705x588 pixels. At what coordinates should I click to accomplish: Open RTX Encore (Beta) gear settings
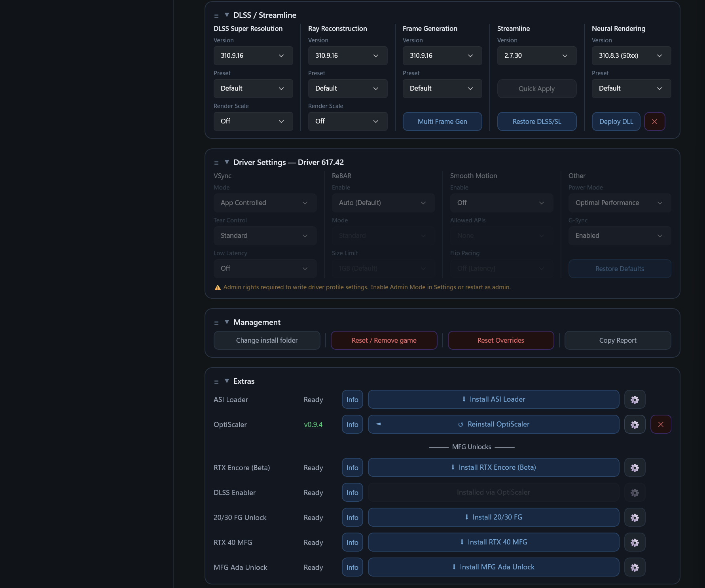pyautogui.click(x=635, y=468)
